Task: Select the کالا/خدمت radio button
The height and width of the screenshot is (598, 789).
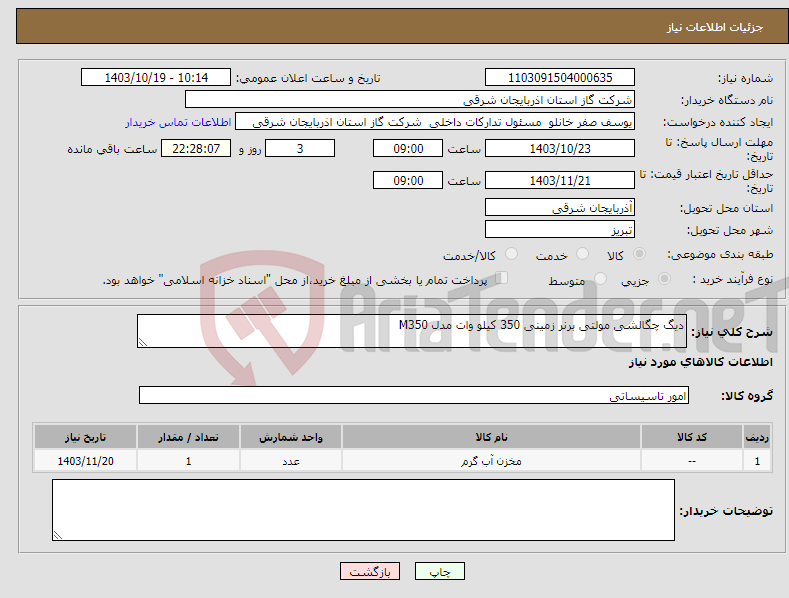Action: [511, 254]
